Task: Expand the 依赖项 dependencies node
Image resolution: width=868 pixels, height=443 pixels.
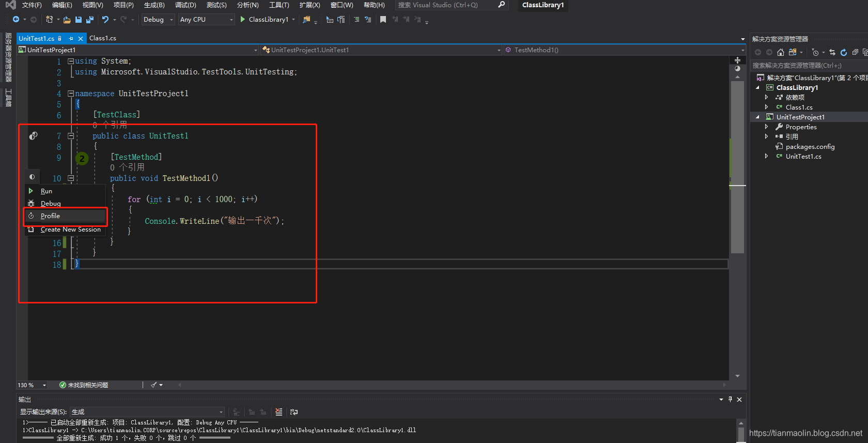Action: pos(767,97)
